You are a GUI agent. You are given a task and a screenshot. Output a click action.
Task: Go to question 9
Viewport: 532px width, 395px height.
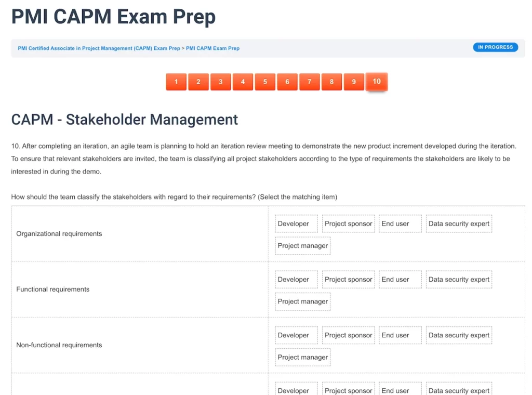click(x=354, y=82)
